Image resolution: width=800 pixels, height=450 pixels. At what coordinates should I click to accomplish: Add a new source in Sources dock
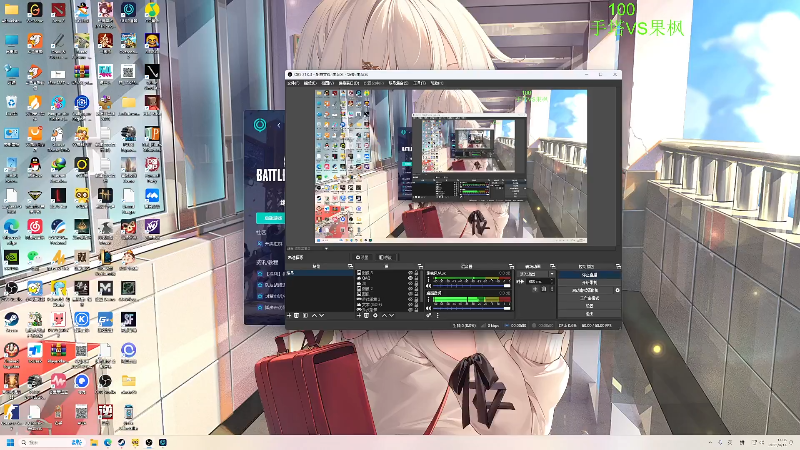point(359,315)
